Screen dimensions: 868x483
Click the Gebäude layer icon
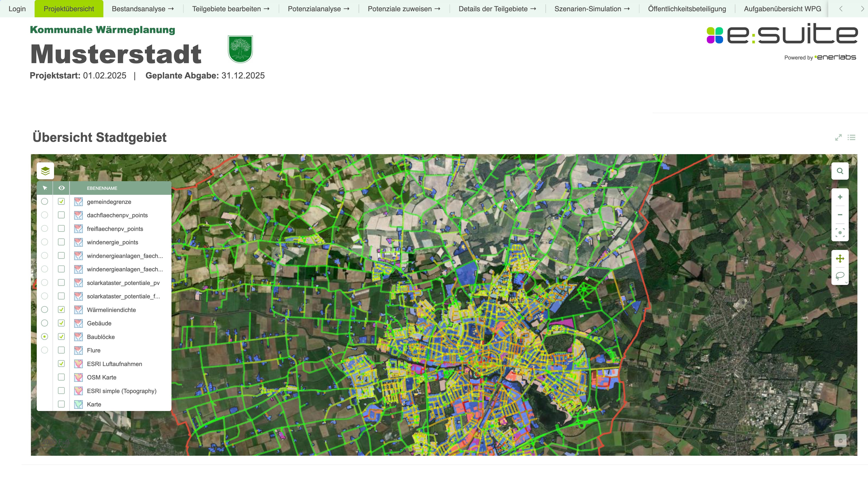[78, 323]
